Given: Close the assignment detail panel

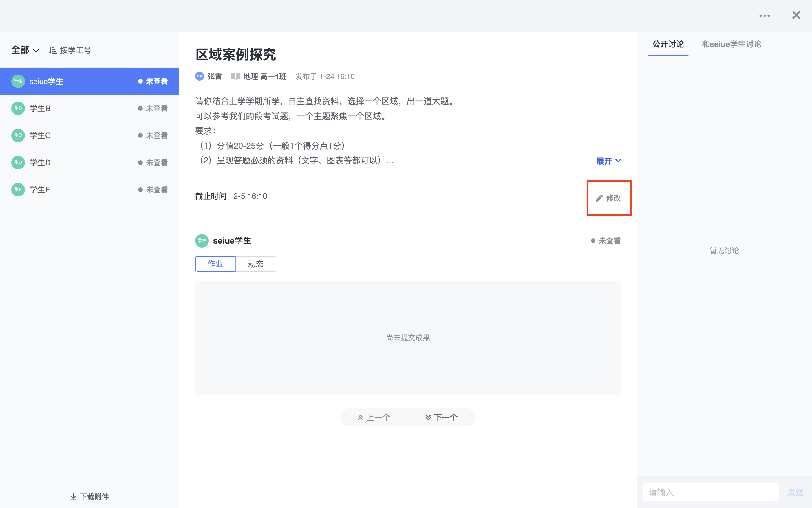Looking at the screenshot, I should 796,15.
